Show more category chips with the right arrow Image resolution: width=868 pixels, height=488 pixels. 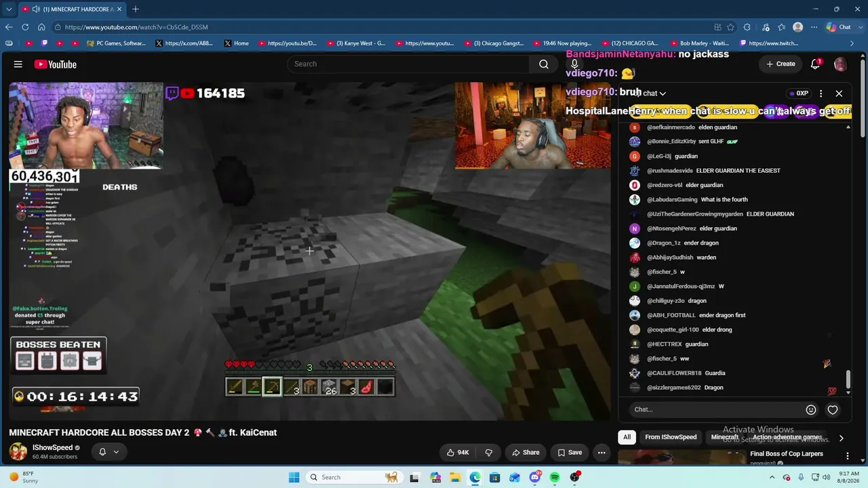841,438
